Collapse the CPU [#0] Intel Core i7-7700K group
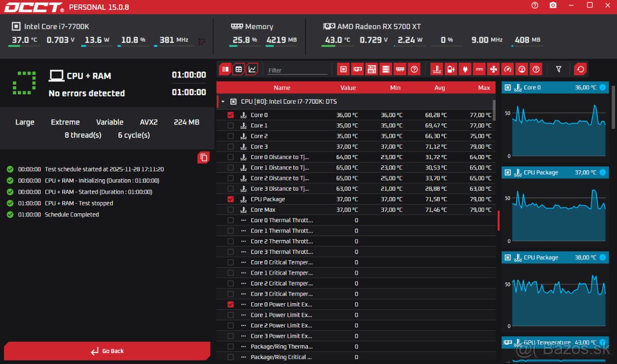 click(x=223, y=102)
